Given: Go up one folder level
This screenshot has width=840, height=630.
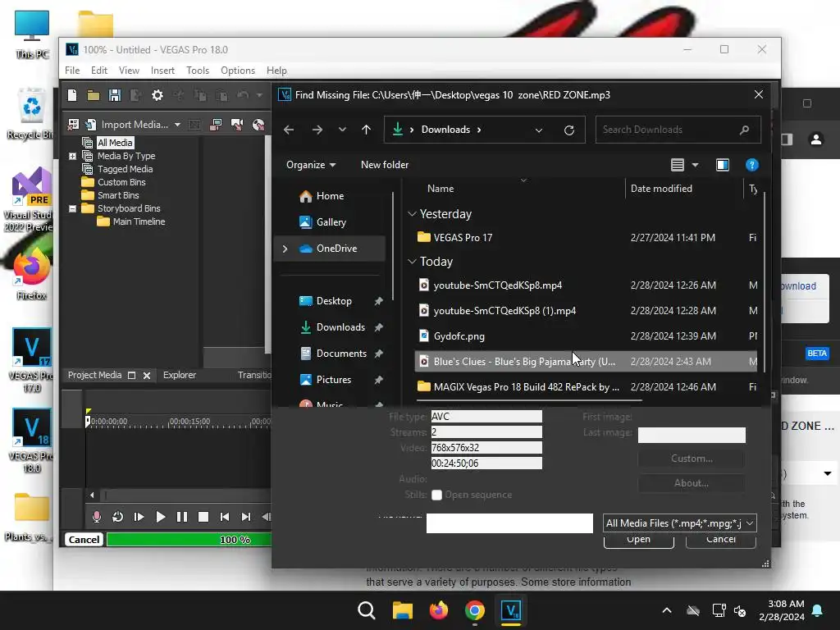Looking at the screenshot, I should pos(367,130).
